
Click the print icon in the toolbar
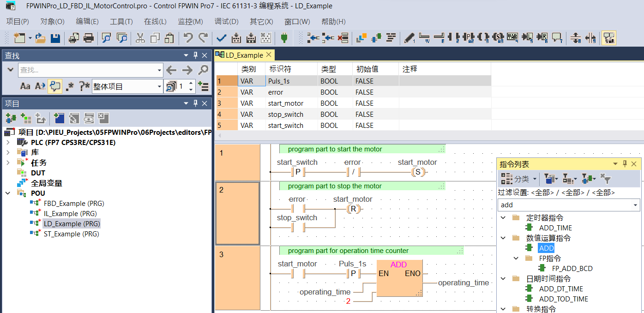89,38
